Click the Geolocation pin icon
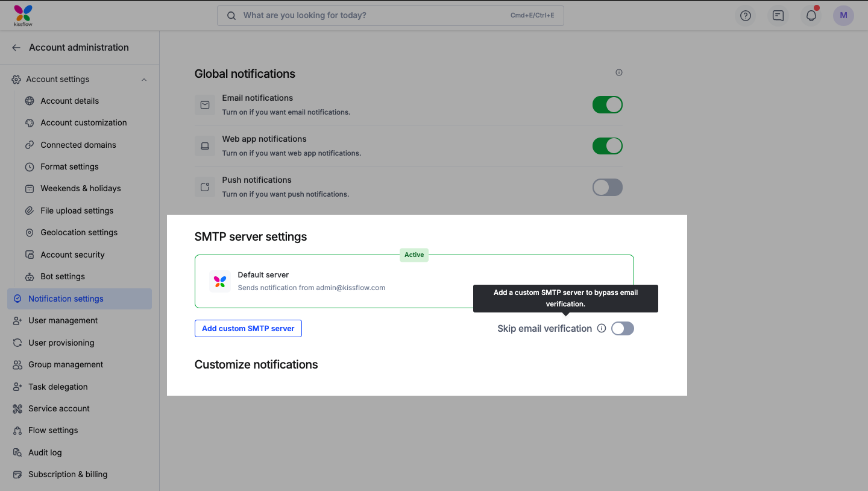 pos(30,233)
